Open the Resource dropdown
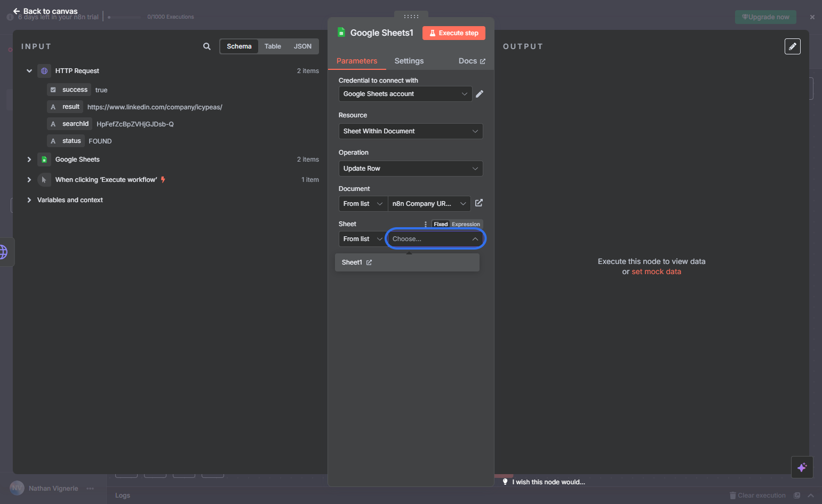Viewport: 822px width, 504px height. (411, 131)
